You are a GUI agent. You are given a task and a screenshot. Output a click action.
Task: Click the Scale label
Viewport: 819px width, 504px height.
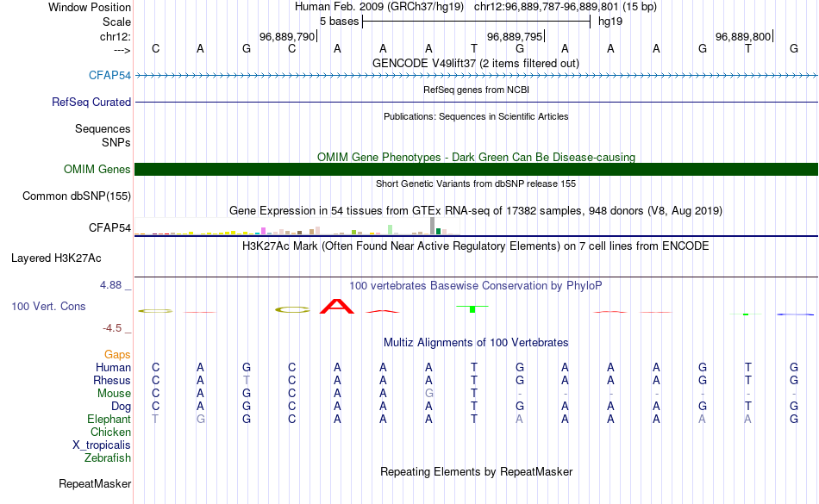pyautogui.click(x=117, y=22)
